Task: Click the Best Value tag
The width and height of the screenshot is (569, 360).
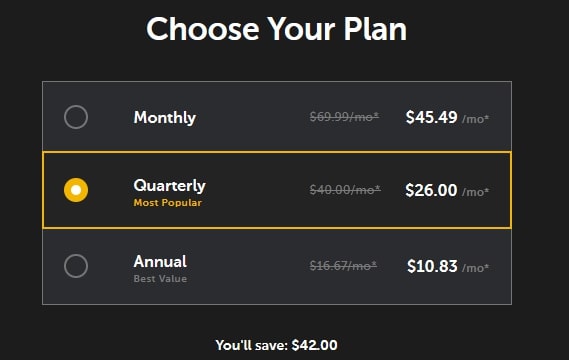Action: (160, 279)
